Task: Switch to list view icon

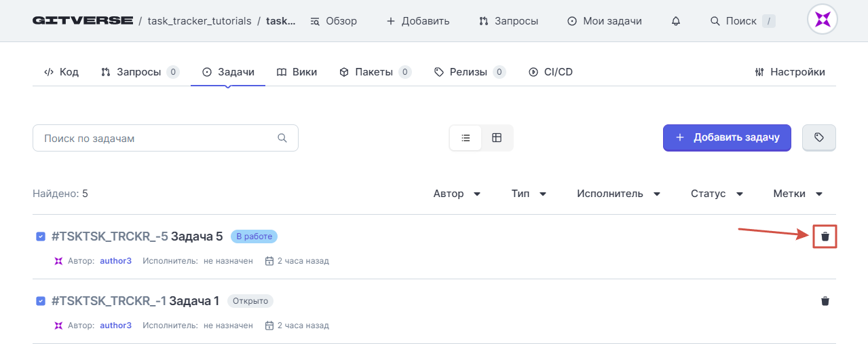Action: [x=466, y=138]
